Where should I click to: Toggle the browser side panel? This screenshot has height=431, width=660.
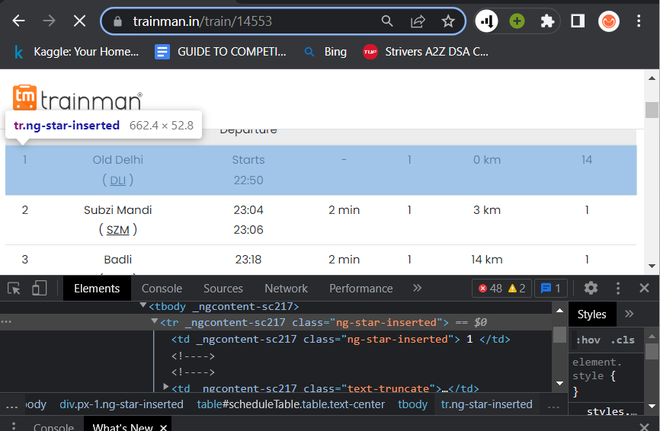578,21
